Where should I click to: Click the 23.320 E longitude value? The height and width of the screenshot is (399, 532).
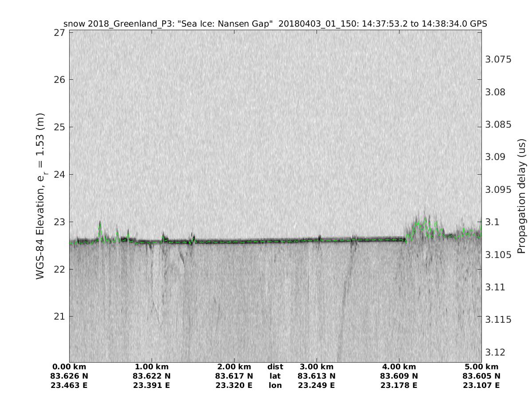tap(234, 385)
